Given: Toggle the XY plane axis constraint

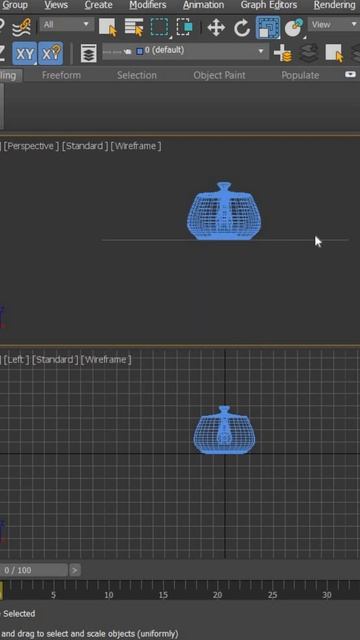Looking at the screenshot, I should click(x=24, y=53).
